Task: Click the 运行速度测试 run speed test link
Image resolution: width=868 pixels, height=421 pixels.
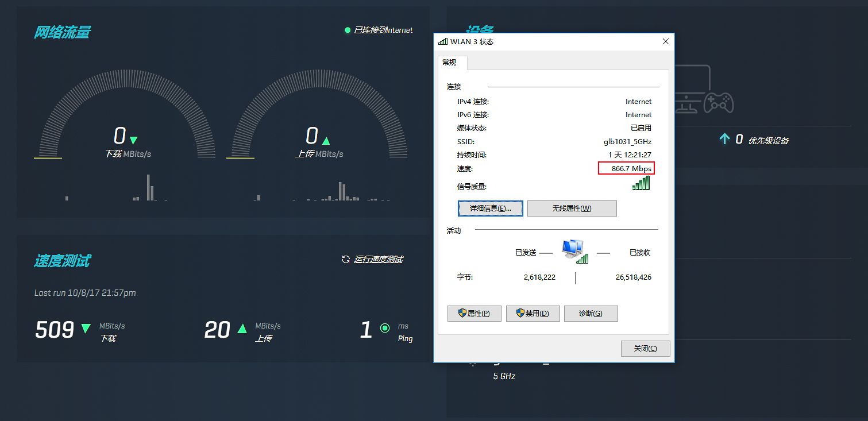Action: click(x=379, y=259)
